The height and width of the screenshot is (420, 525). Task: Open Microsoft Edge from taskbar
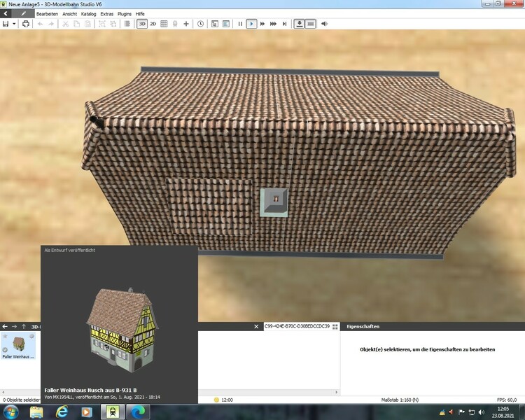(x=138, y=412)
